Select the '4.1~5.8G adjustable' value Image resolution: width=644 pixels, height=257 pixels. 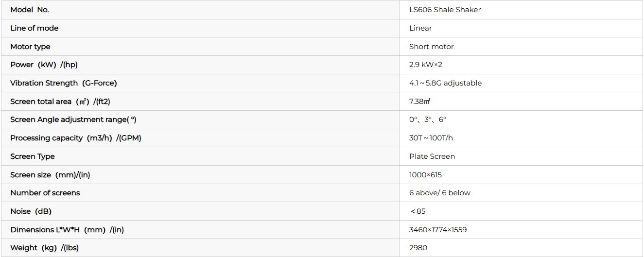click(445, 83)
